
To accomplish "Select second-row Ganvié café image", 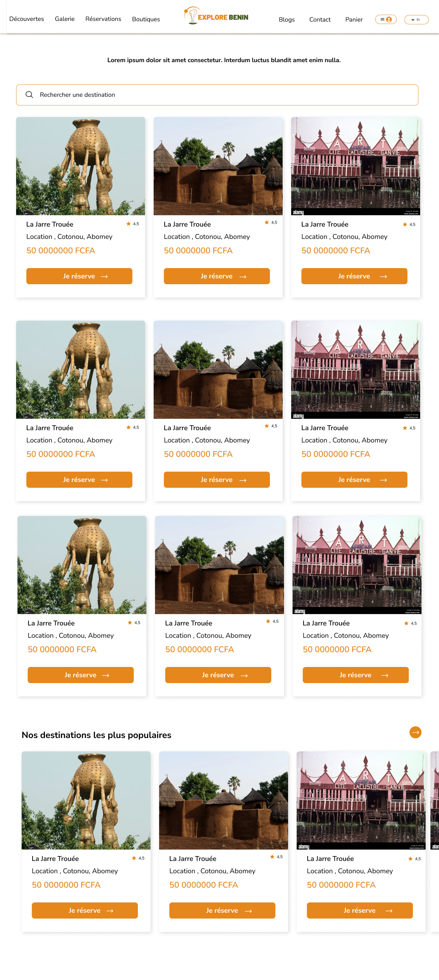I will pyautogui.click(x=356, y=370).
